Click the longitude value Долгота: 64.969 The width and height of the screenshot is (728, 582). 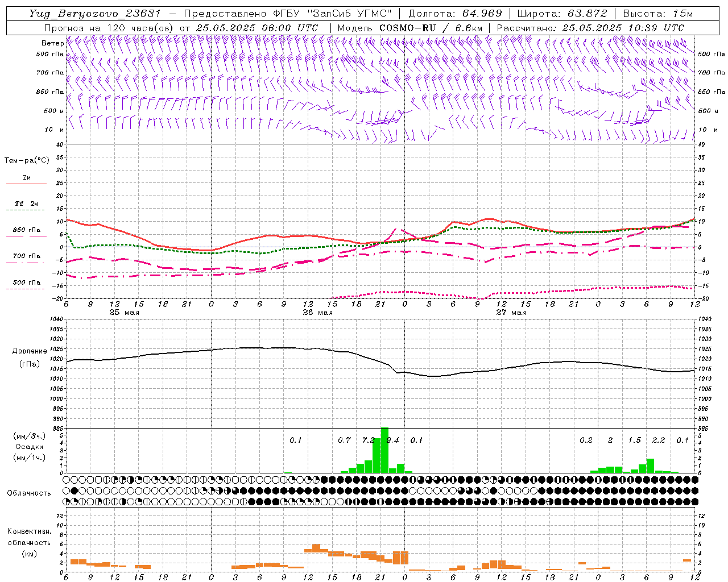(455, 14)
